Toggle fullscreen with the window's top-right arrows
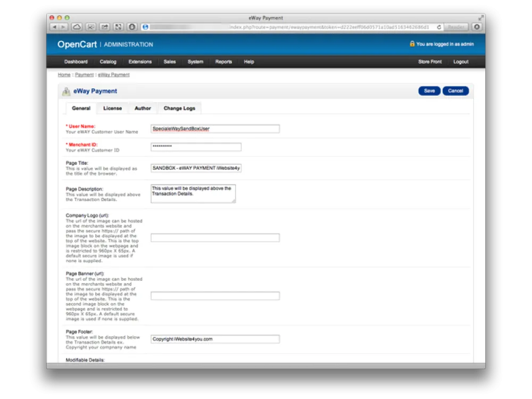This screenshot has width=532, height=399. (481, 18)
